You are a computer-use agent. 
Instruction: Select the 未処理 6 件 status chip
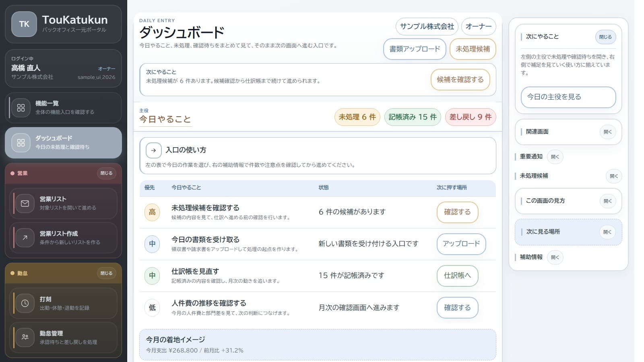pyautogui.click(x=357, y=117)
